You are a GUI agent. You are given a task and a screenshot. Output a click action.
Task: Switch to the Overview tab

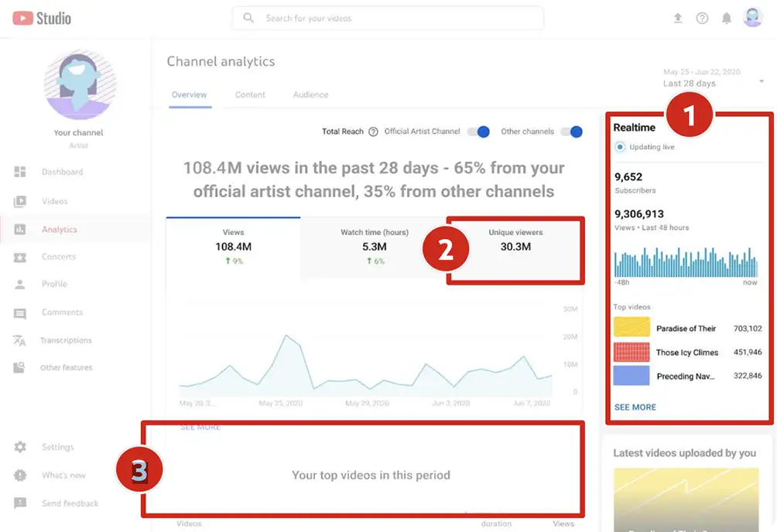tap(190, 94)
